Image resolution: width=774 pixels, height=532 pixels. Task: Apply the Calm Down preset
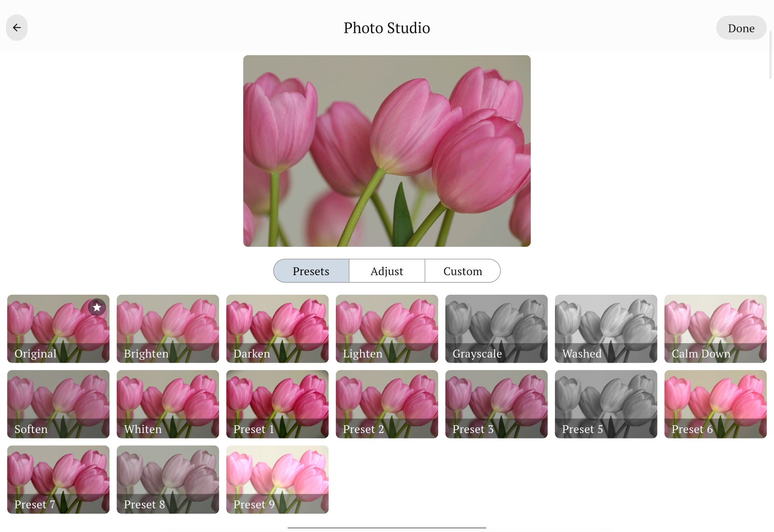point(715,329)
